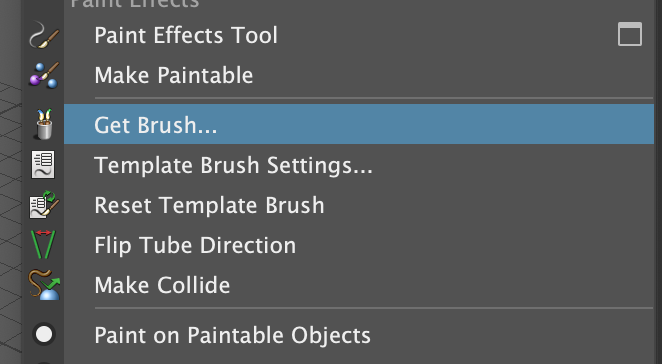Click the Paint on Paintable Objects label

(232, 335)
